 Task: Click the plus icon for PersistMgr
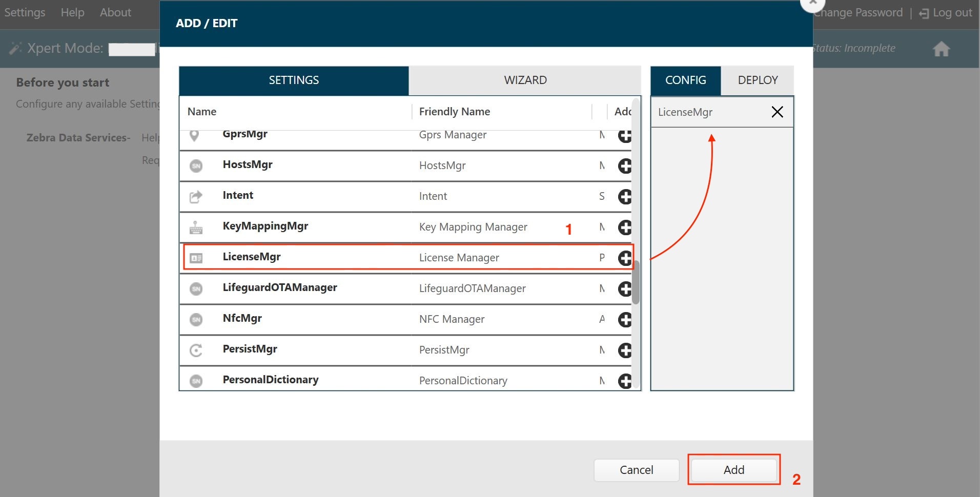tap(624, 350)
